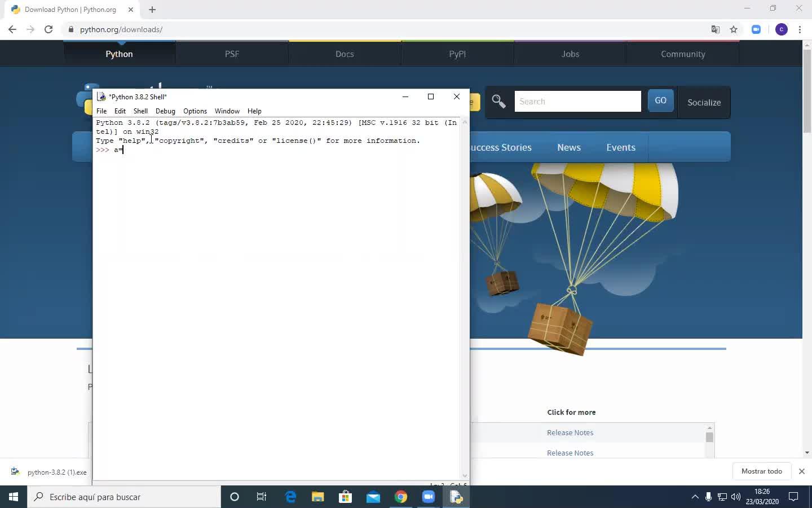Click the taskbar search box
Screen dimensions: 812x508
(124, 497)
